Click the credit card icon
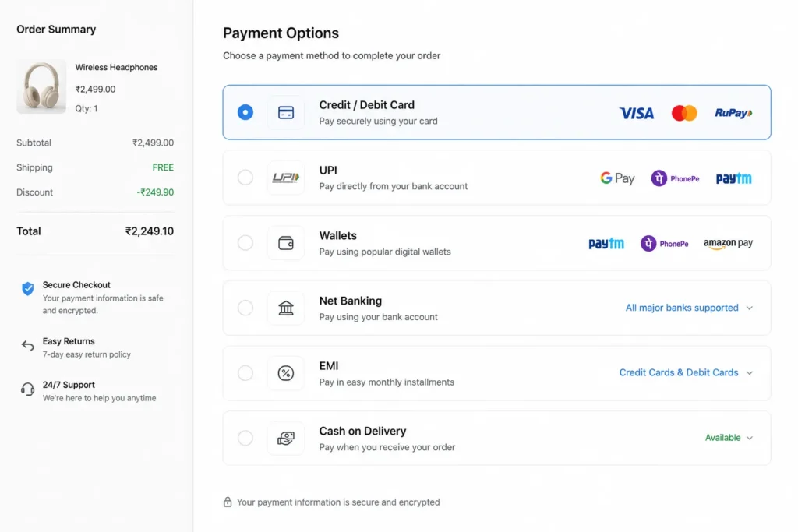The height and width of the screenshot is (532, 798). 286,112
